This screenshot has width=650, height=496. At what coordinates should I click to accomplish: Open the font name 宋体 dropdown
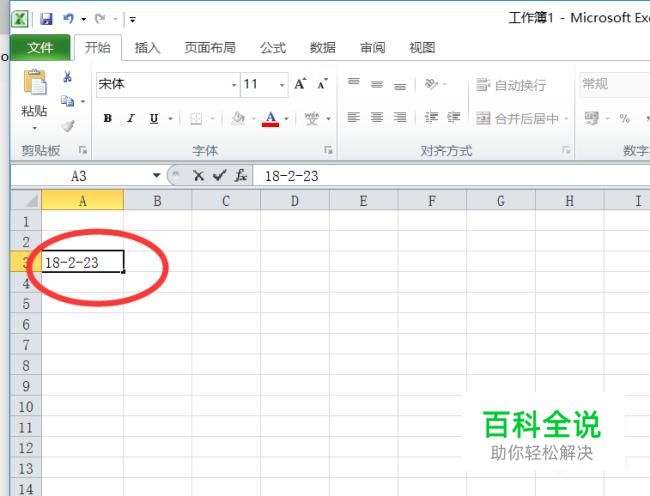pos(234,85)
